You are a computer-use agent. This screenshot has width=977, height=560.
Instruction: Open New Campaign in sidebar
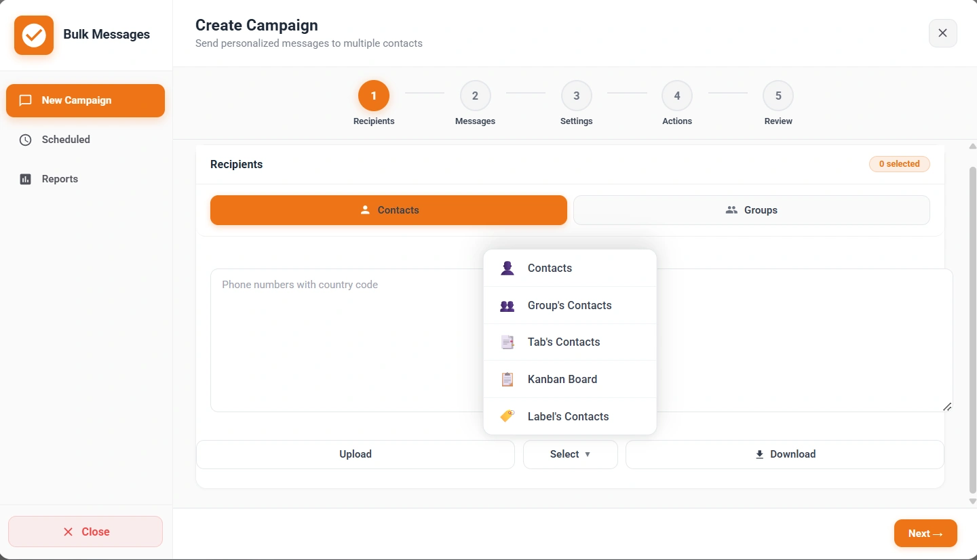[85, 100]
